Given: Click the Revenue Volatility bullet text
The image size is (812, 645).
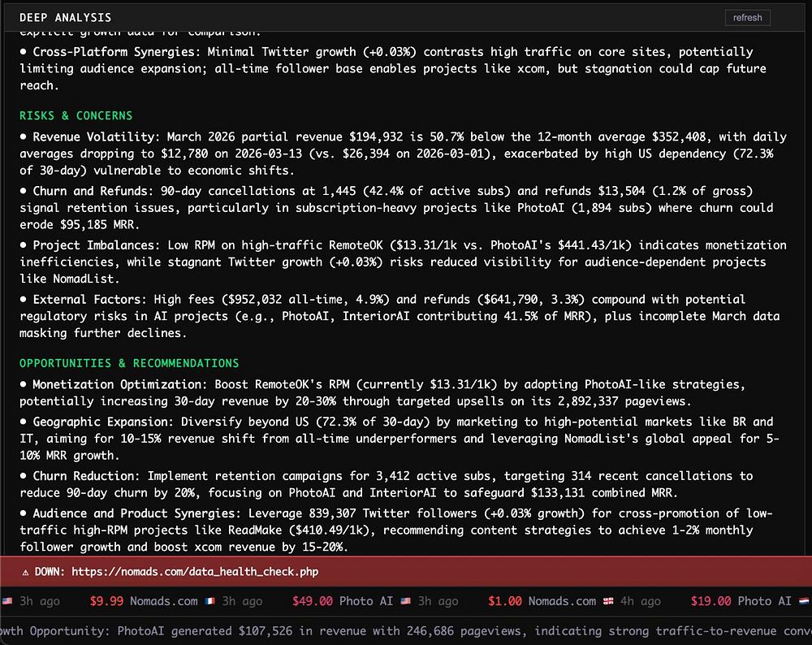Looking at the screenshot, I should pos(404,154).
